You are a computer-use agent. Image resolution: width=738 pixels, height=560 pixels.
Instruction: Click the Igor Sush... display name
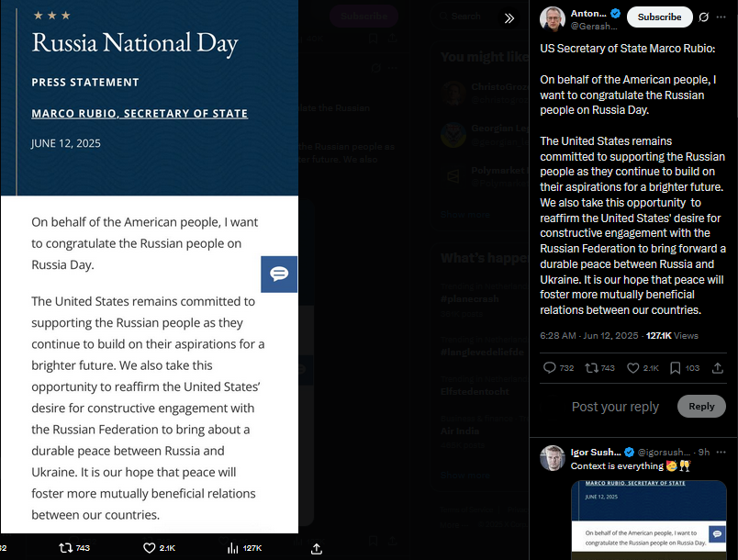click(x=596, y=453)
